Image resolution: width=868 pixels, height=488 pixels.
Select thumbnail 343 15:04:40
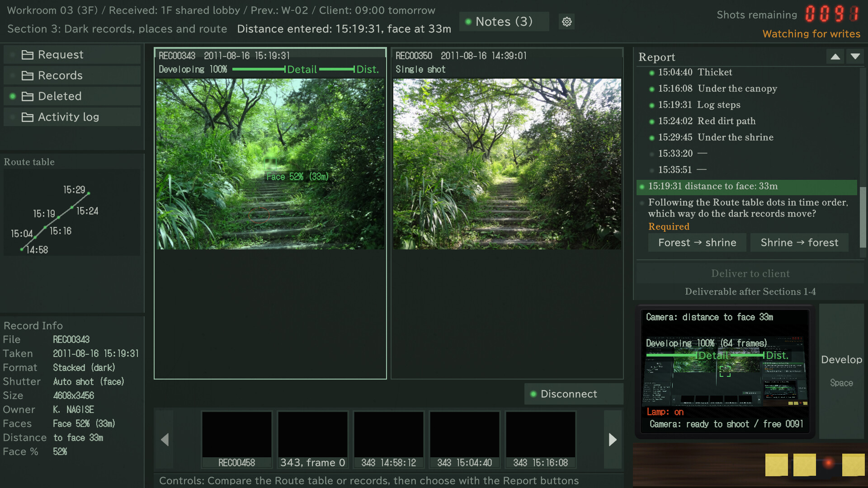coord(464,440)
